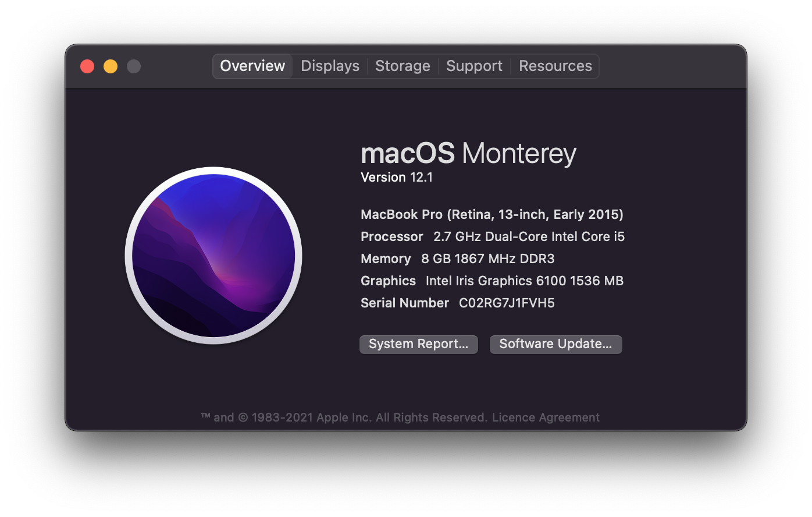Click the red close traffic light
Viewport: 812px width, 517px height.
pyautogui.click(x=87, y=66)
